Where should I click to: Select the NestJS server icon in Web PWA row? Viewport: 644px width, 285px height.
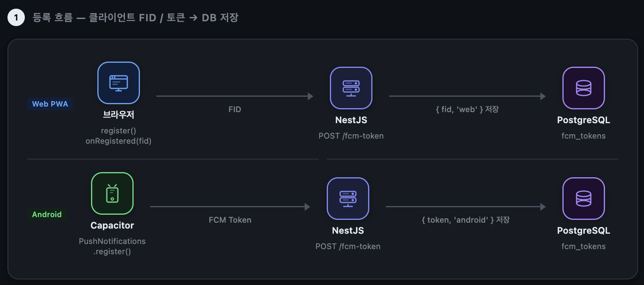351,88
